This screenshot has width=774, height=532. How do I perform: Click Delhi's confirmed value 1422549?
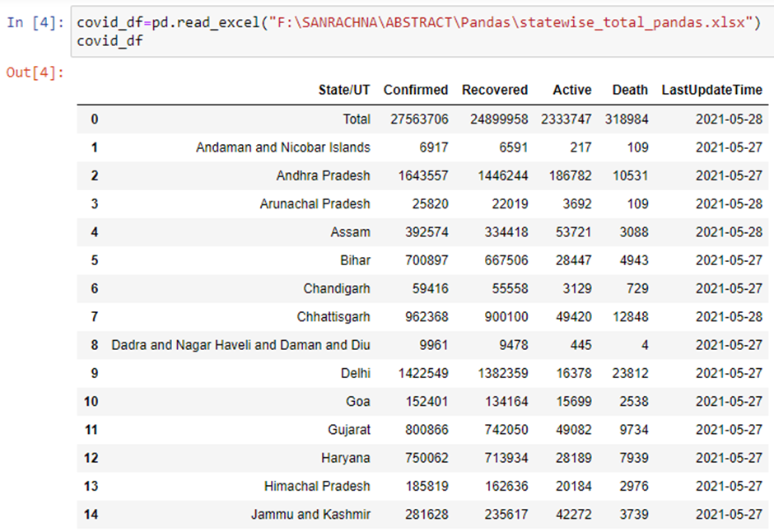423,373
